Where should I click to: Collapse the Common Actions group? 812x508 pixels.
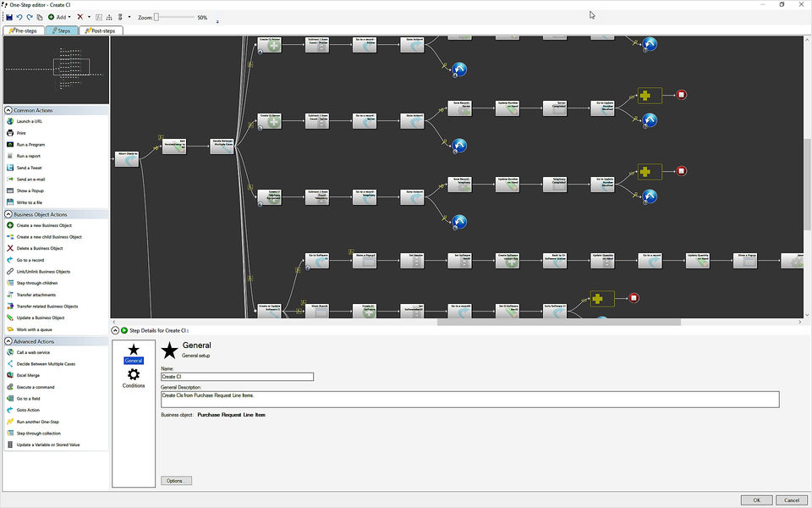pos(8,110)
